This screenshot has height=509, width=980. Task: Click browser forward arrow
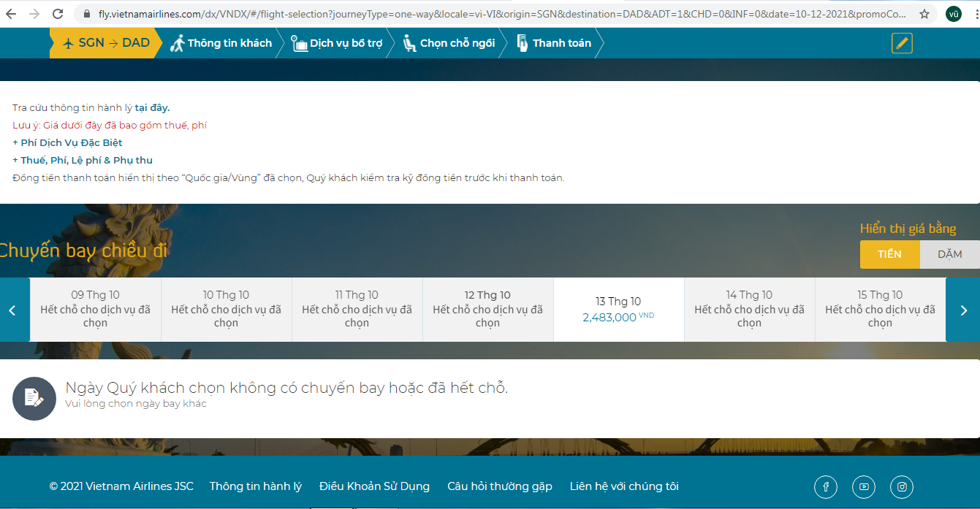[x=34, y=14]
